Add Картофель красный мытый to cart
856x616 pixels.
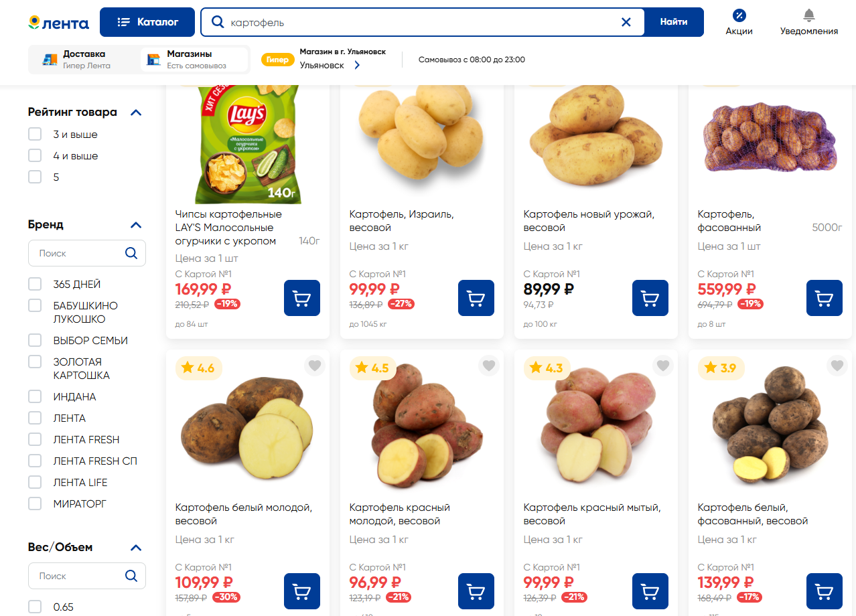pos(650,591)
